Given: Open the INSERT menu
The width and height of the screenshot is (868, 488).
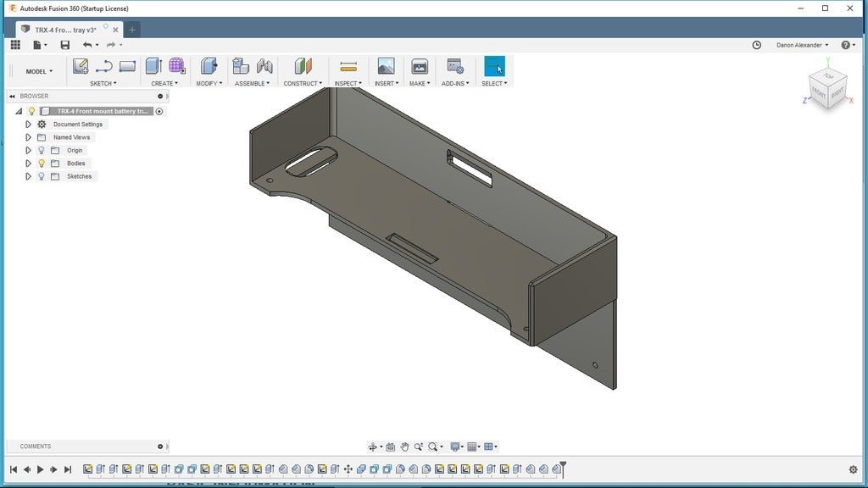Looking at the screenshot, I should pos(387,84).
